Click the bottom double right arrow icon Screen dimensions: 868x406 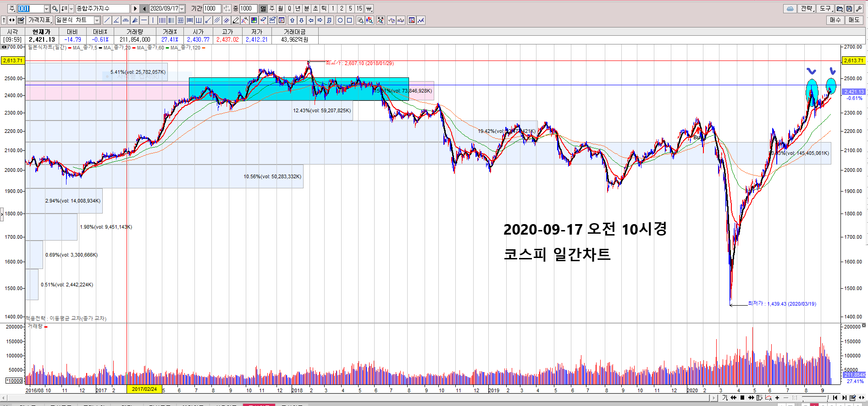point(751,398)
